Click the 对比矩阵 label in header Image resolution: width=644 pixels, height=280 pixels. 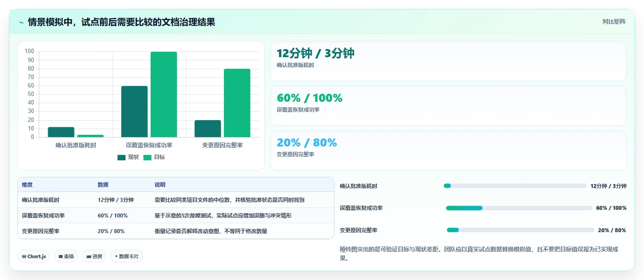pos(614,21)
